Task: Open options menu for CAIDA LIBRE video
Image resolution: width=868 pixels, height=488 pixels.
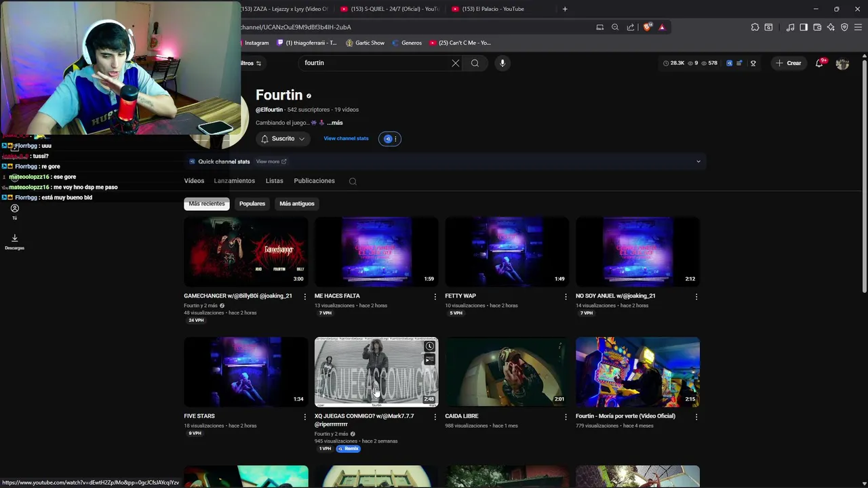Action: click(566, 417)
